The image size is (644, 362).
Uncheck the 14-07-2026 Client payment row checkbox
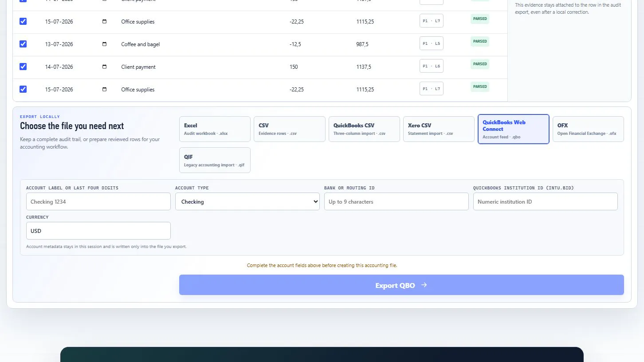click(23, 67)
